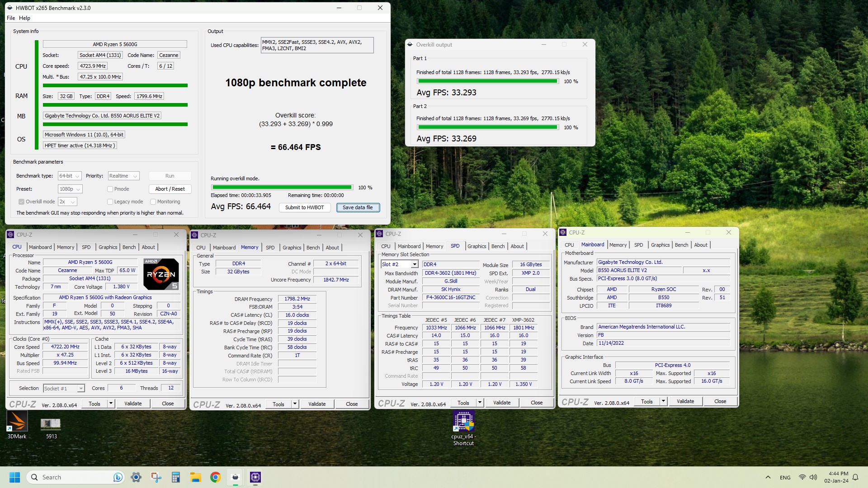The height and width of the screenshot is (488, 868).
Task: Launch Snipping Tool from the taskbar
Action: (x=156, y=477)
